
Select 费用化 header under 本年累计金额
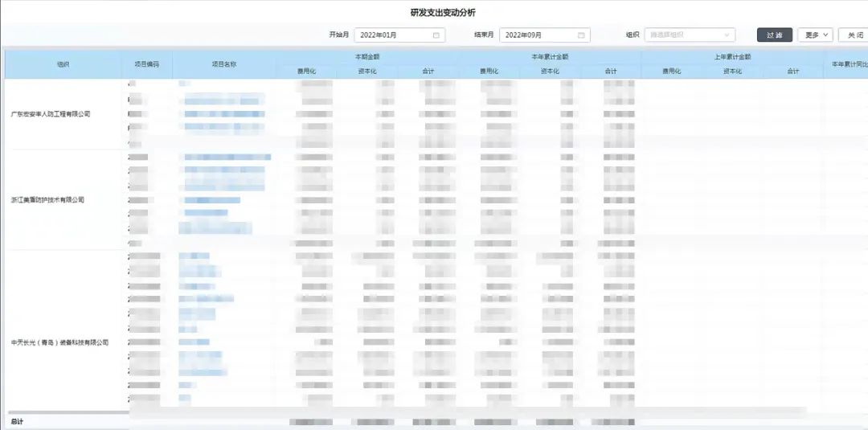tap(489, 72)
